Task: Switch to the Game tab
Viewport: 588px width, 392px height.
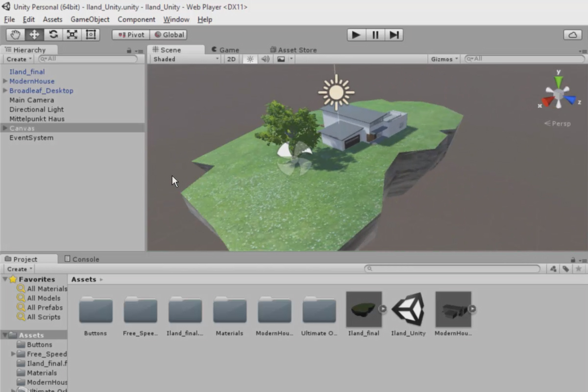Action: tap(225, 49)
